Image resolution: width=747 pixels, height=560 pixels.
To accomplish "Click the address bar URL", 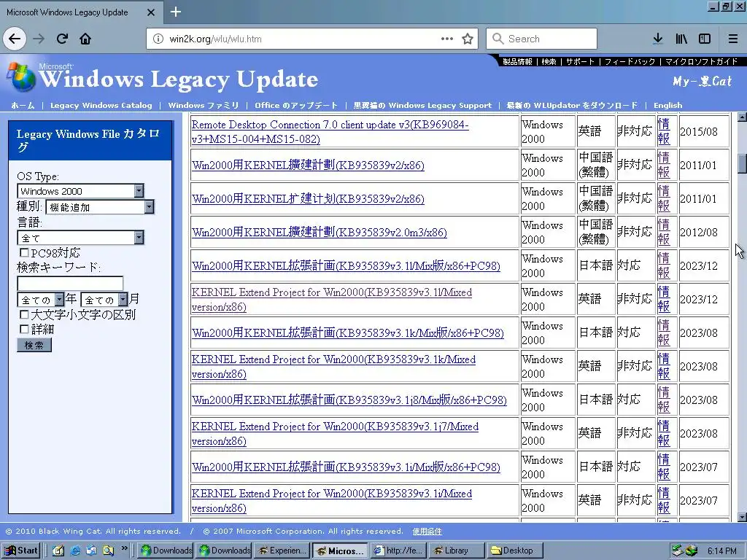I will (x=215, y=39).
